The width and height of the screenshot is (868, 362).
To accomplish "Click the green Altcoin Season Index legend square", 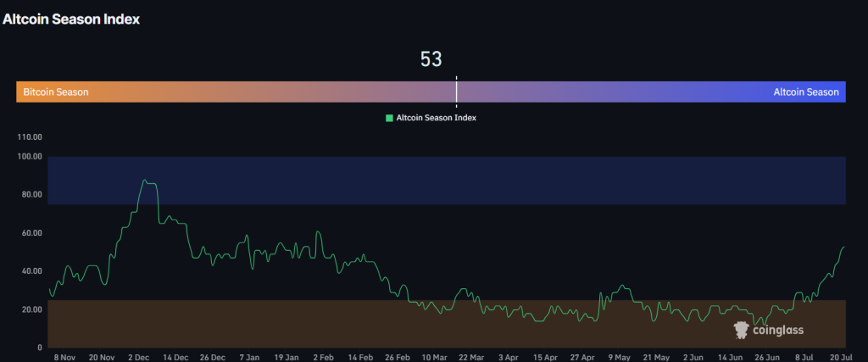I will pos(389,118).
